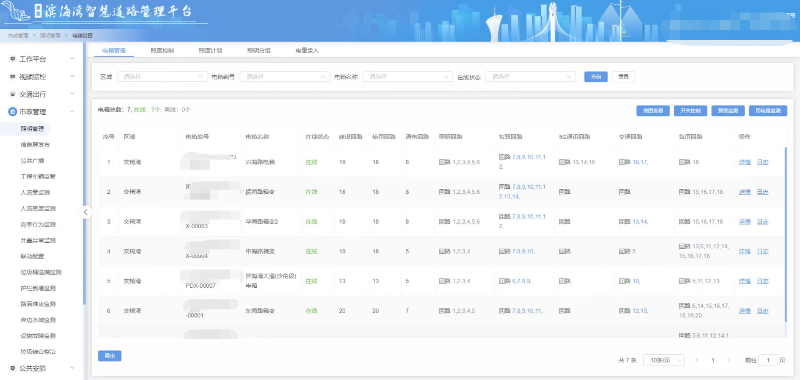Open 公共广播 in the sidebar
The image size is (800, 380).
[32, 161]
